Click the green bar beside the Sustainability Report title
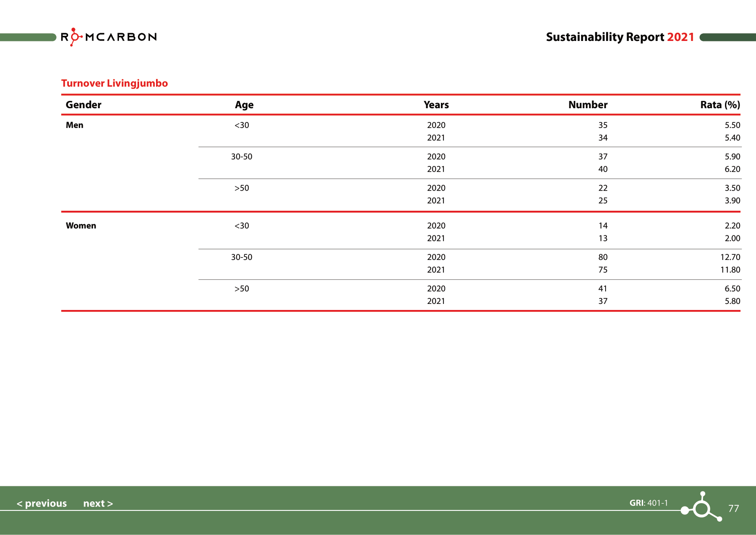756x535 pixels. [728, 37]
